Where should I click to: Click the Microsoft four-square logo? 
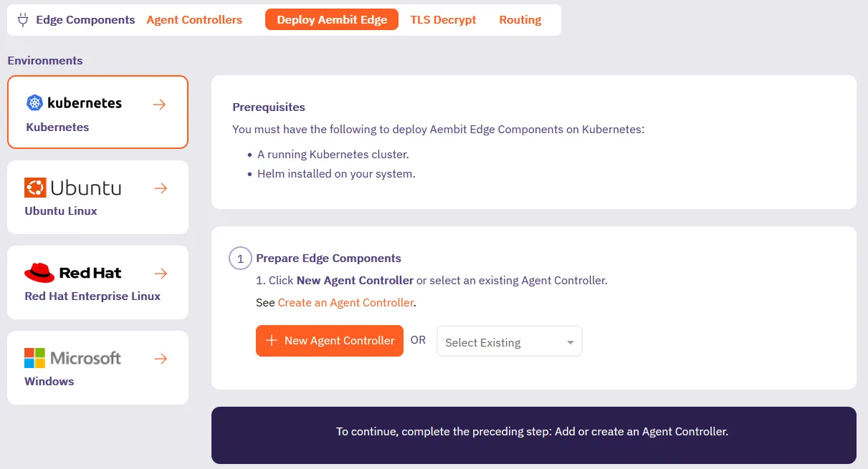click(x=34, y=358)
